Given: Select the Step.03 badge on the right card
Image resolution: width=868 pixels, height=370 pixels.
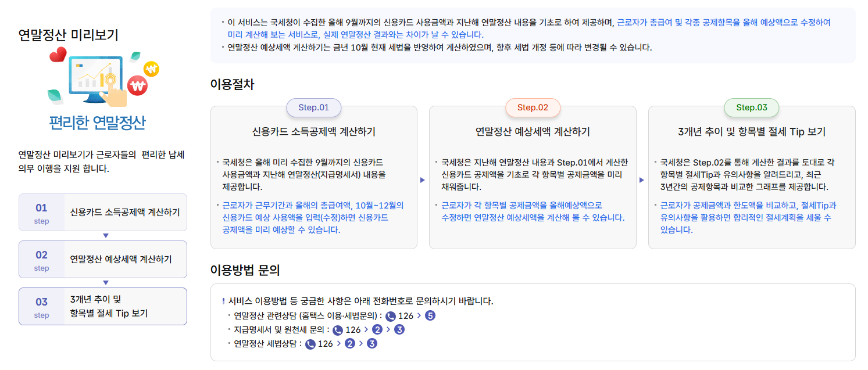Looking at the screenshot, I should tap(752, 108).
